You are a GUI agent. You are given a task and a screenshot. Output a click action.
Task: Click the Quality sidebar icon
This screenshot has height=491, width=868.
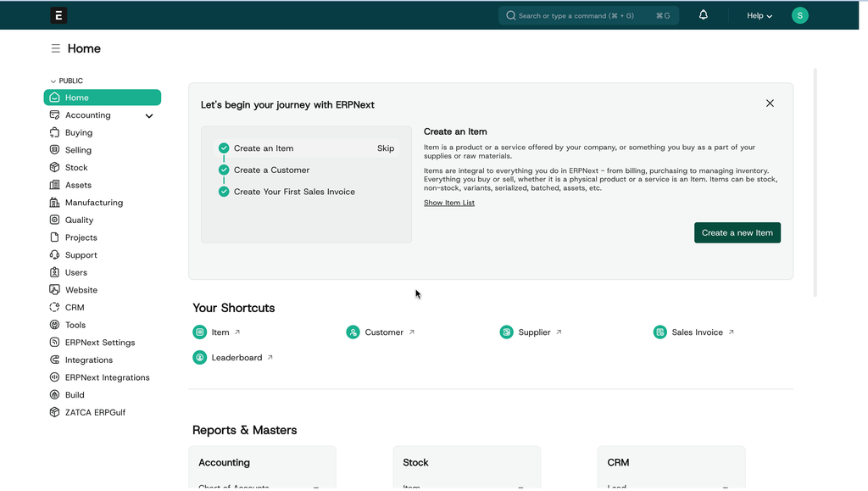[x=54, y=220]
